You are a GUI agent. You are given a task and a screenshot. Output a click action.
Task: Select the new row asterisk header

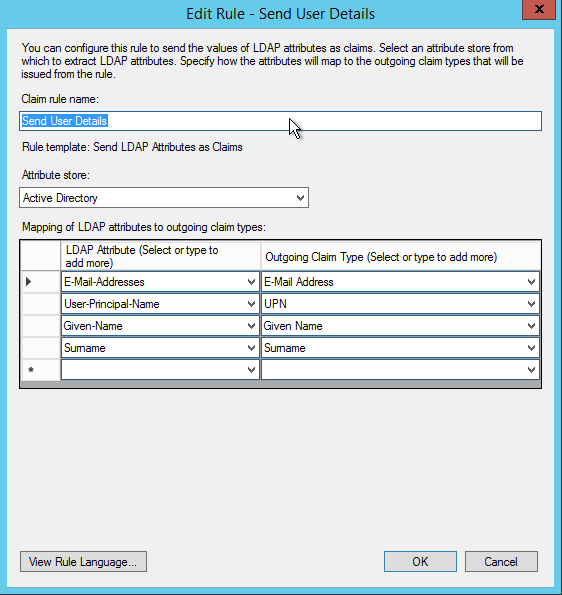[x=41, y=370]
